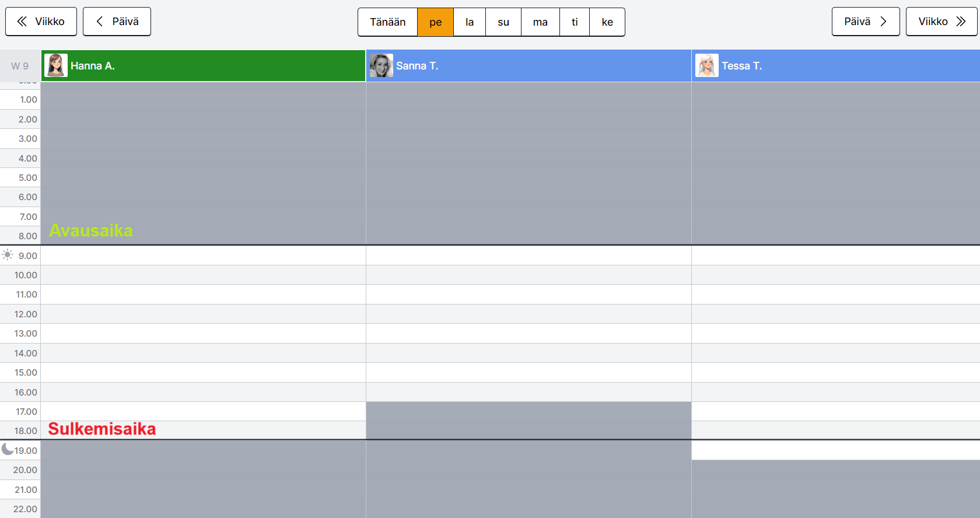Go back one week with Viikko

click(x=41, y=22)
